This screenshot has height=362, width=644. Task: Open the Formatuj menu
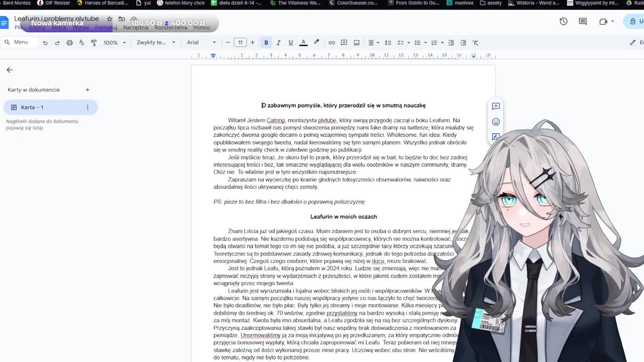(106, 28)
